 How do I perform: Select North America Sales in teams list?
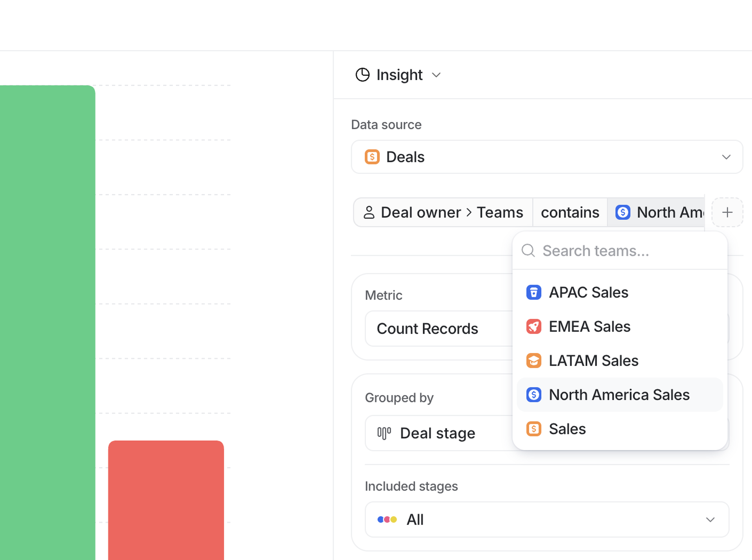point(619,395)
